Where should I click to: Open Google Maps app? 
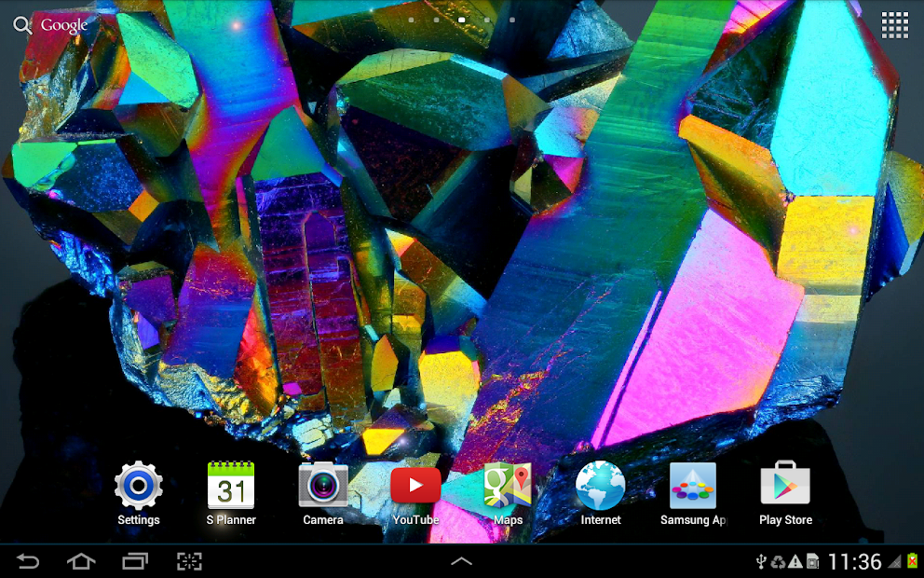[508, 493]
